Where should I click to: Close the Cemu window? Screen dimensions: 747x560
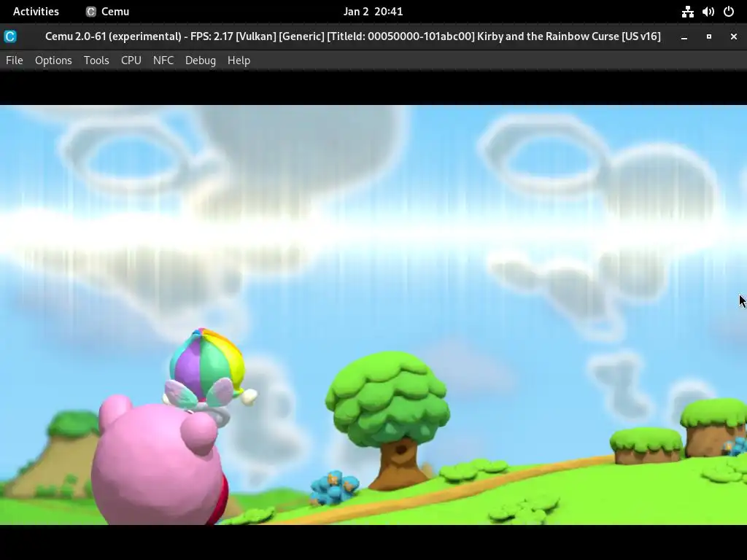pyautogui.click(x=734, y=36)
